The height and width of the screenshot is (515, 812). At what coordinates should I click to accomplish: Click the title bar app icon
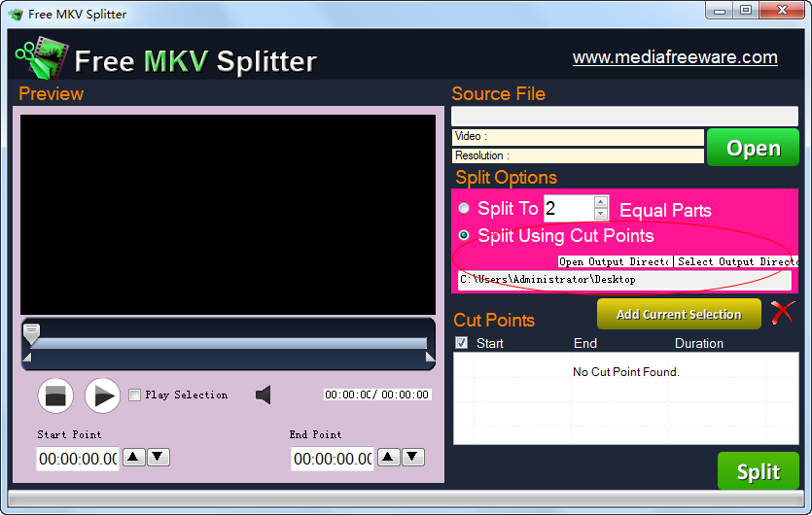(16, 14)
